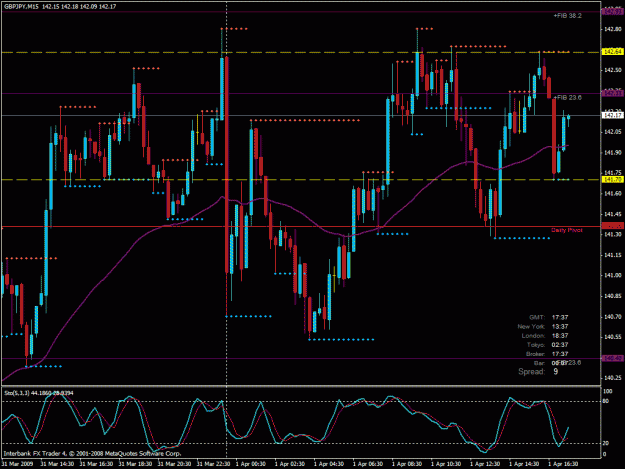The image size is (625, 469).
Task: Click the 1 Apr 00:30 time label
Action: 251,464
